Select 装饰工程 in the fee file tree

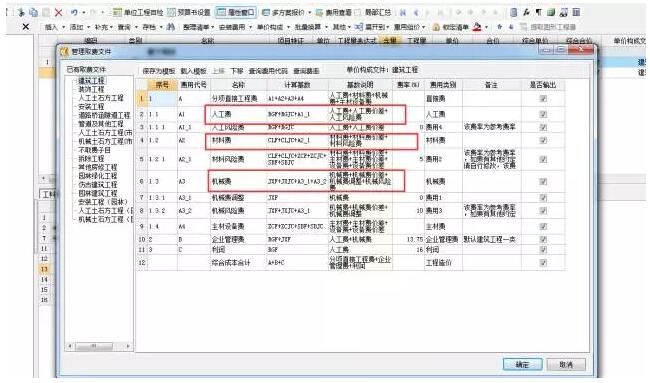coord(91,90)
